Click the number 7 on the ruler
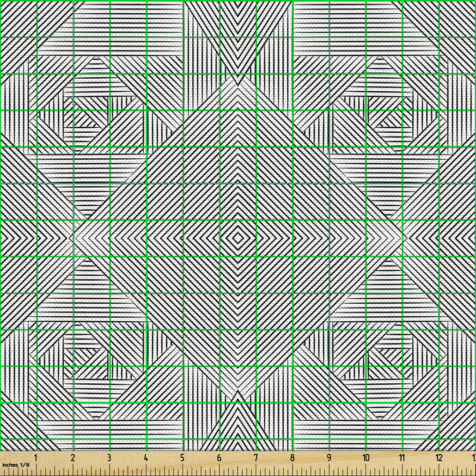This screenshot has width=476, height=476. 256,458
